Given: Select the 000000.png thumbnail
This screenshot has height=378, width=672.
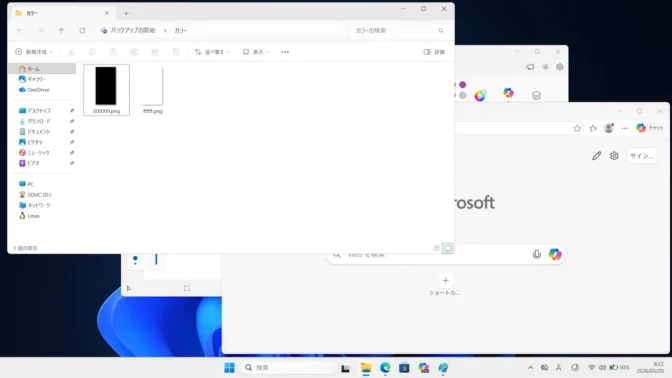Looking at the screenshot, I should (106, 90).
